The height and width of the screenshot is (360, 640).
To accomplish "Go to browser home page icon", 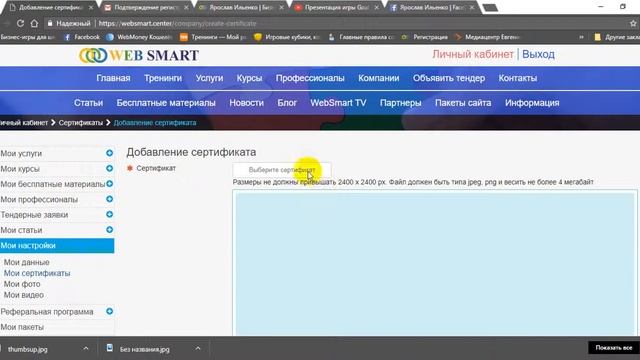I will coord(34,24).
